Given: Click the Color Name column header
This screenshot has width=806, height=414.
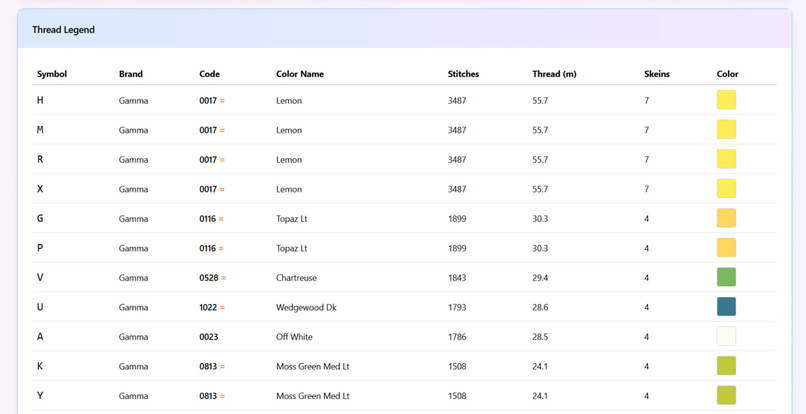Looking at the screenshot, I should [x=300, y=74].
